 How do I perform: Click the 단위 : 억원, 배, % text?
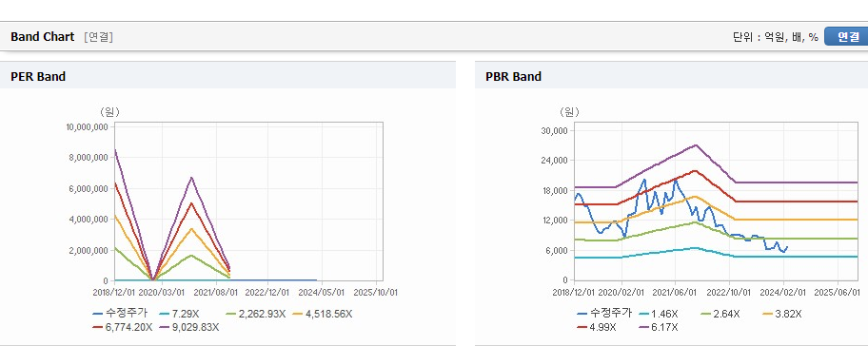point(776,37)
